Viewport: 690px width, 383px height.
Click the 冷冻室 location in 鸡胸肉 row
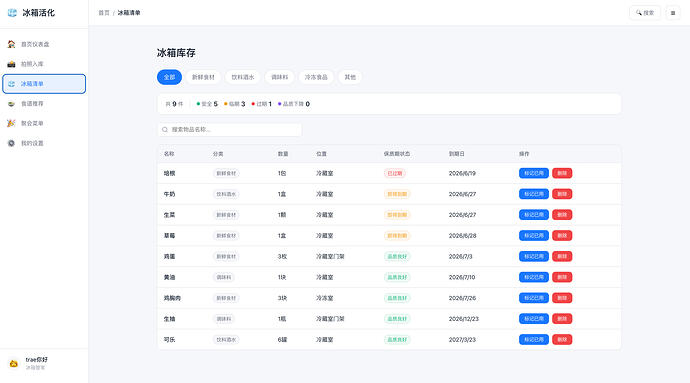(325, 298)
